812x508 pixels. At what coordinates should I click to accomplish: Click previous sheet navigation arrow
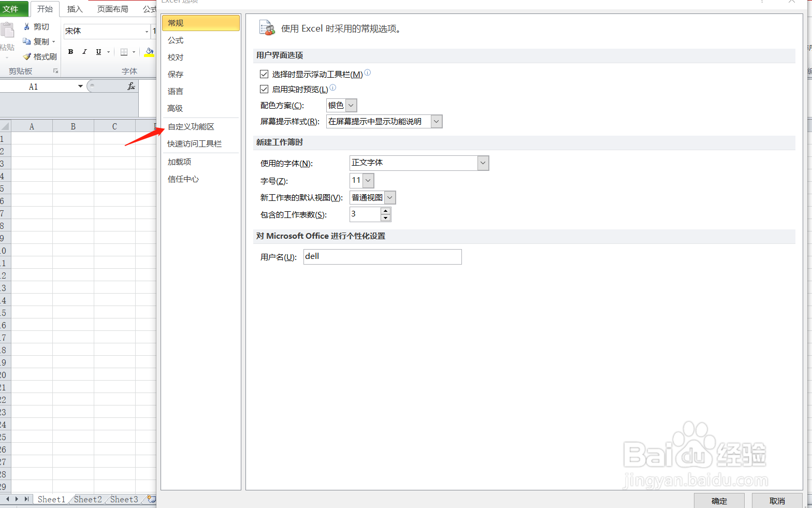(8, 499)
